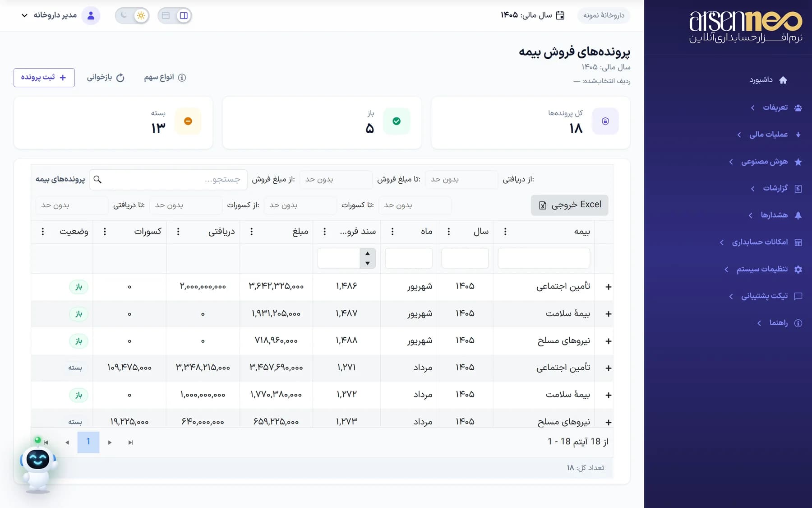This screenshot has height=508, width=812.
Task: Select split-column layout toggle
Action: (x=184, y=15)
